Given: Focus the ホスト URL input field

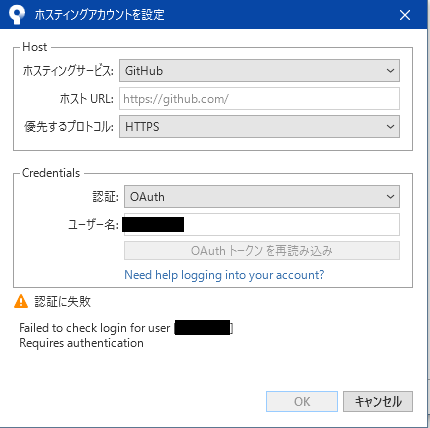Looking at the screenshot, I should coord(259,99).
